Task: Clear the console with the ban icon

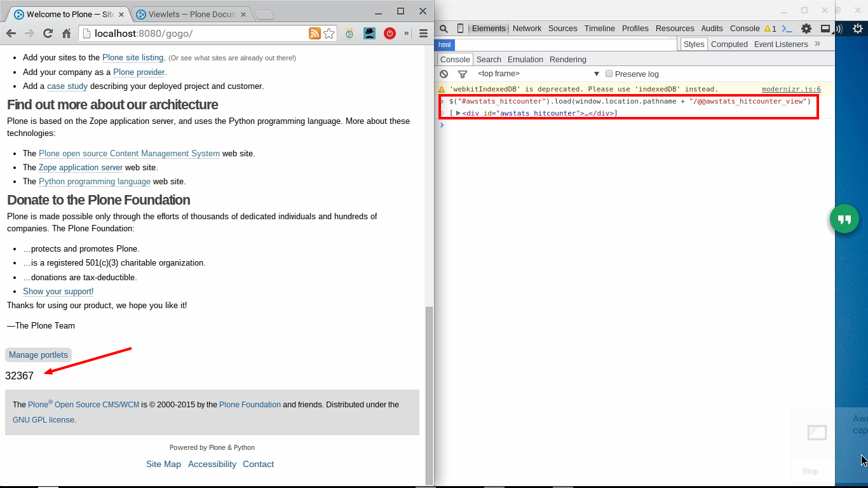Action: (x=444, y=74)
